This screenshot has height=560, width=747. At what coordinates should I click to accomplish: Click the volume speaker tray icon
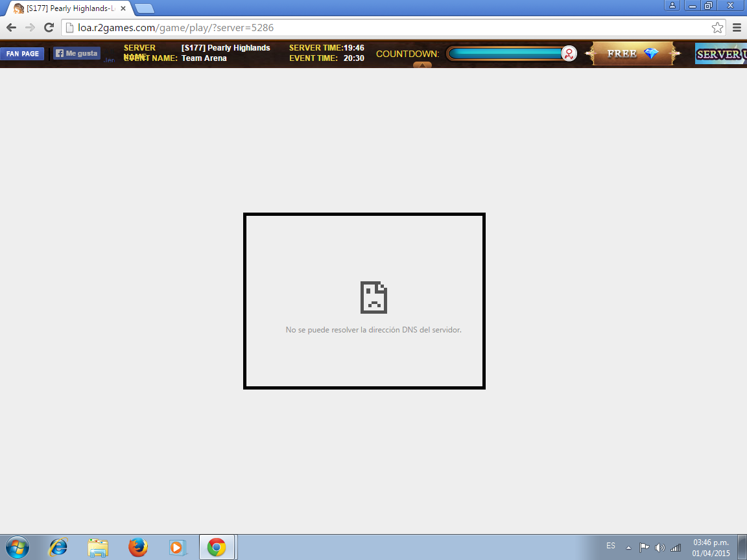pyautogui.click(x=660, y=547)
